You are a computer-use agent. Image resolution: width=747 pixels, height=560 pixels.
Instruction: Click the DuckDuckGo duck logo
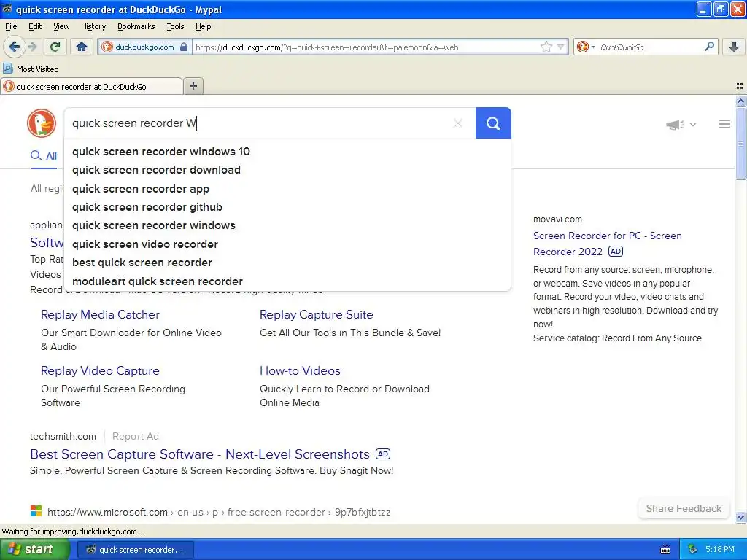point(42,123)
